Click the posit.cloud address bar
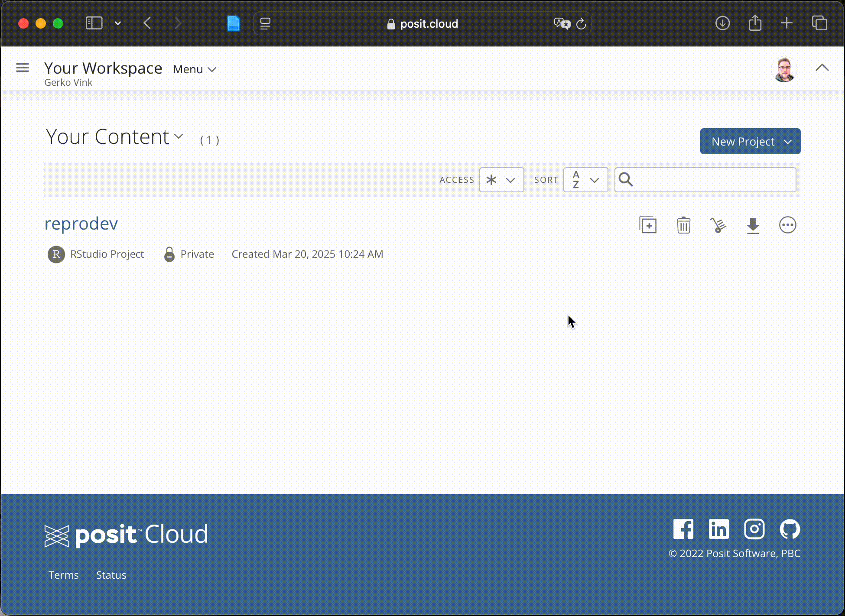 pos(422,23)
